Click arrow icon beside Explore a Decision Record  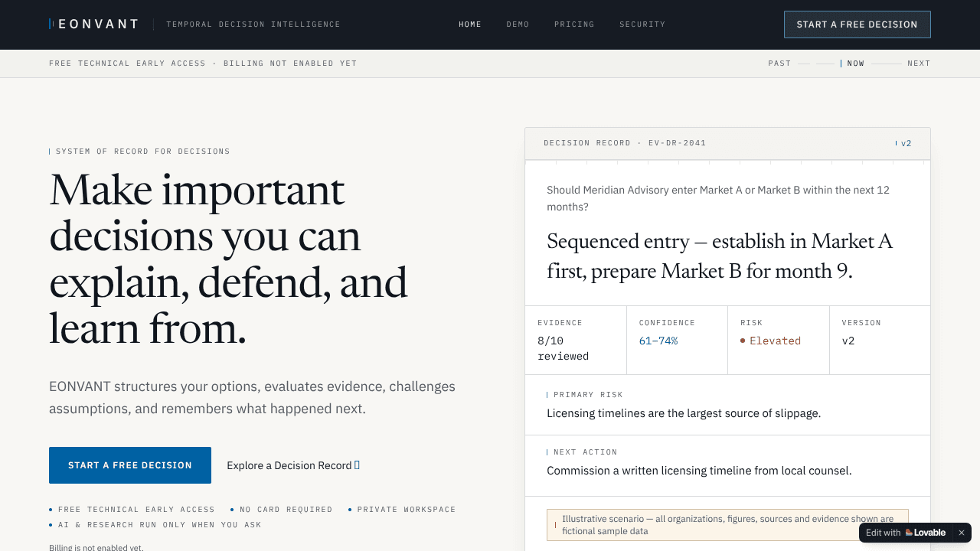coord(357,465)
